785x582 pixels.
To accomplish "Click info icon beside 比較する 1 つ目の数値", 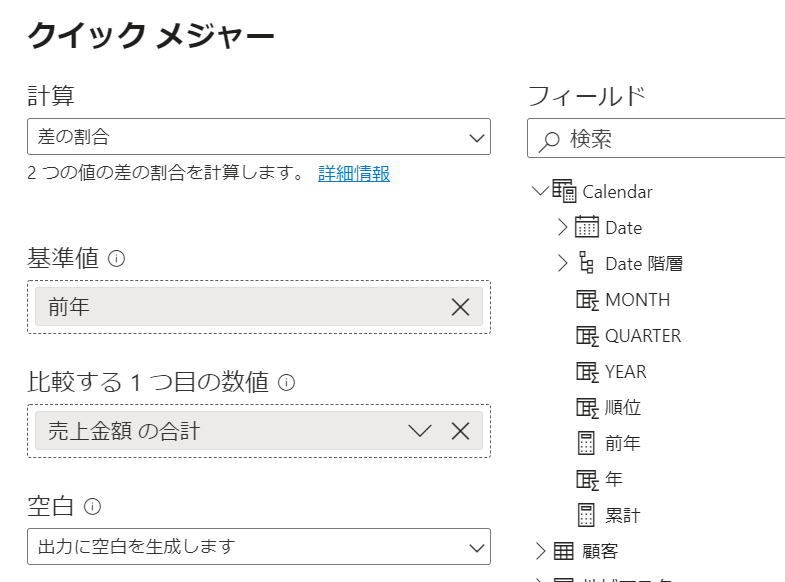I will (x=286, y=382).
